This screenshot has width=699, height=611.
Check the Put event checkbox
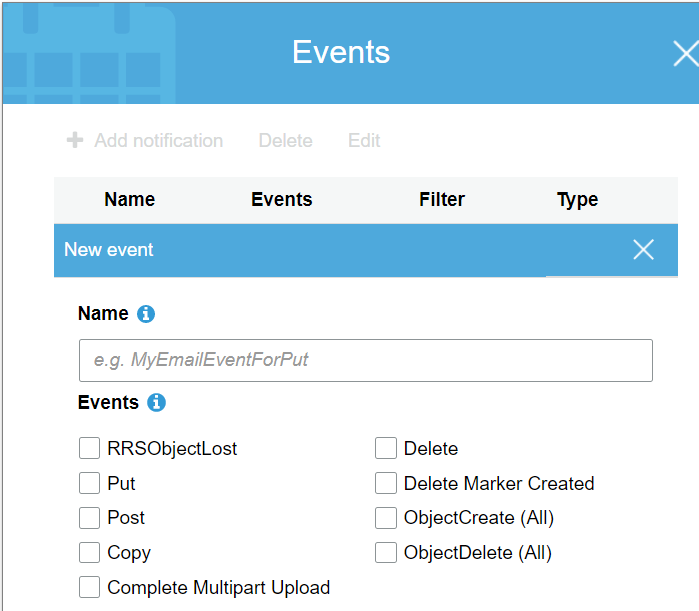(89, 483)
